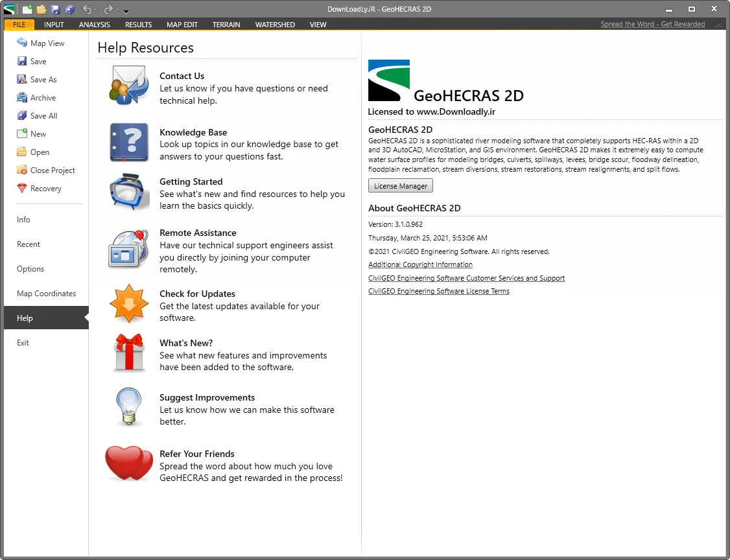Switch to the TERRAIN ribbon tab
Screen dimensions: 730x560
click(x=226, y=25)
